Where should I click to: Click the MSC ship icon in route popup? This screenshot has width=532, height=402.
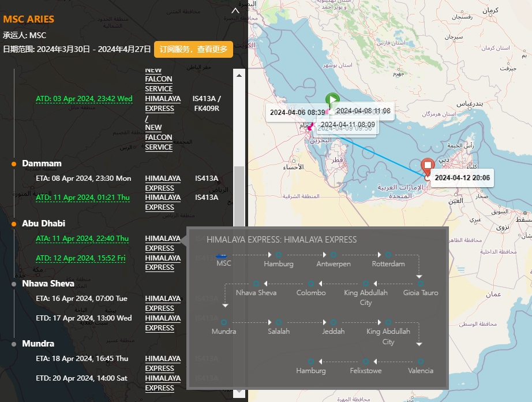point(222,256)
